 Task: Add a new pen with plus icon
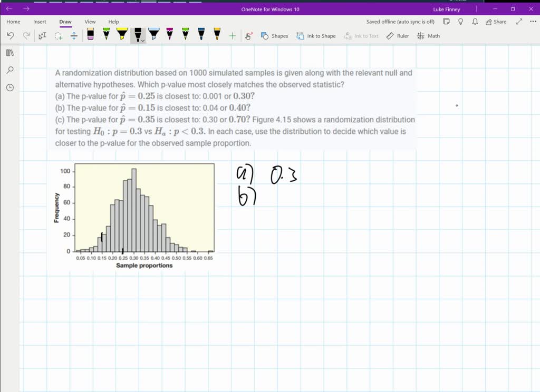point(232,36)
